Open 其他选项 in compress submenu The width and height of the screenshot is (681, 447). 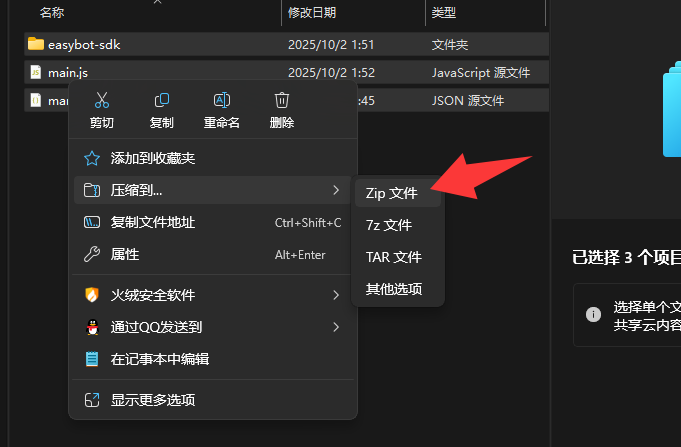(x=393, y=289)
